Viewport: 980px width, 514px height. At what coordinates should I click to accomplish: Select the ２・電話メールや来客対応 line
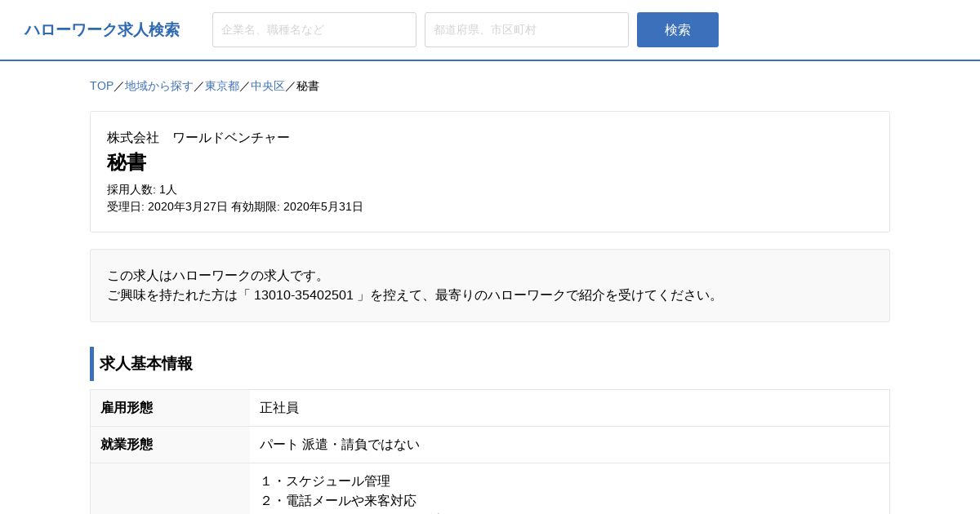tap(338, 500)
